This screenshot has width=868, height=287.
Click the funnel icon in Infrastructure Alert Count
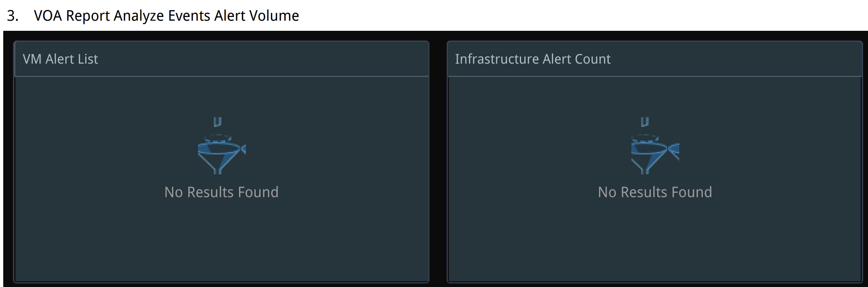point(655,155)
